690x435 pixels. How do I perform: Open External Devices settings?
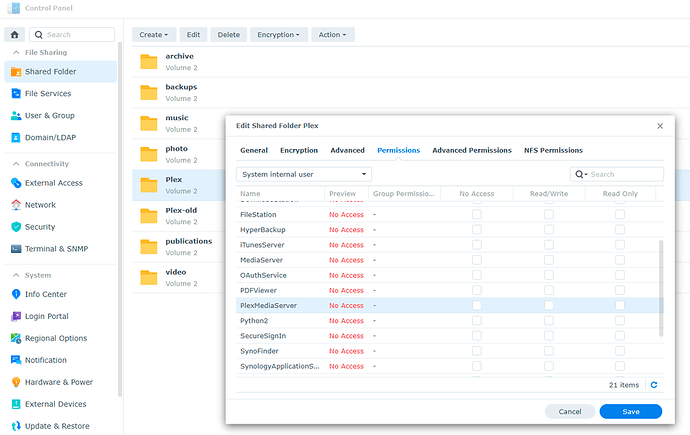61,404
